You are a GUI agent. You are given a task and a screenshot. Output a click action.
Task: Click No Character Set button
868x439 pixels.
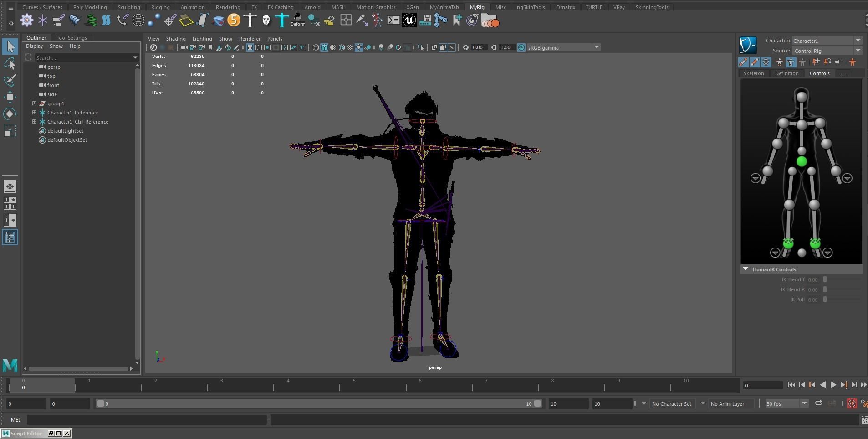click(671, 403)
